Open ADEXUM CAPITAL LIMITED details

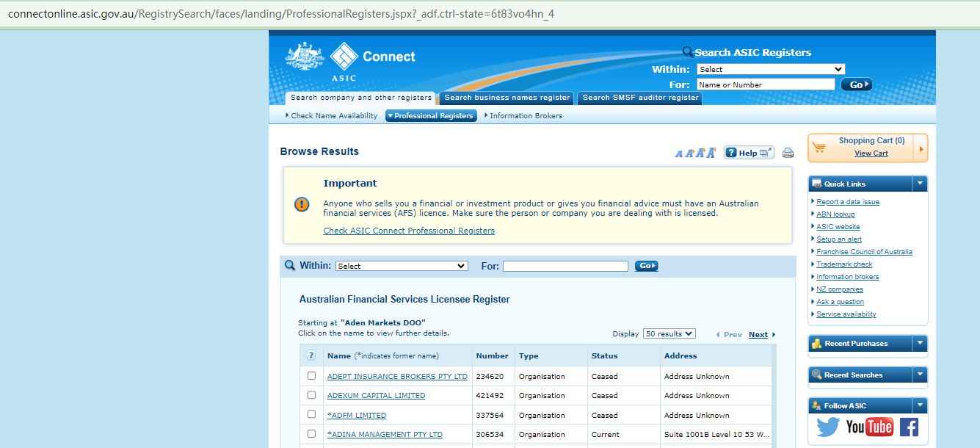pos(376,395)
